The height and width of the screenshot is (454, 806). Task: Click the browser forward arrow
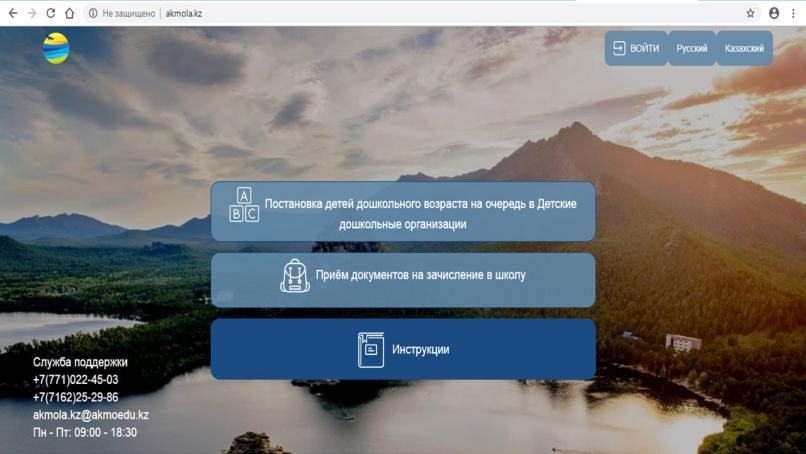(x=32, y=13)
